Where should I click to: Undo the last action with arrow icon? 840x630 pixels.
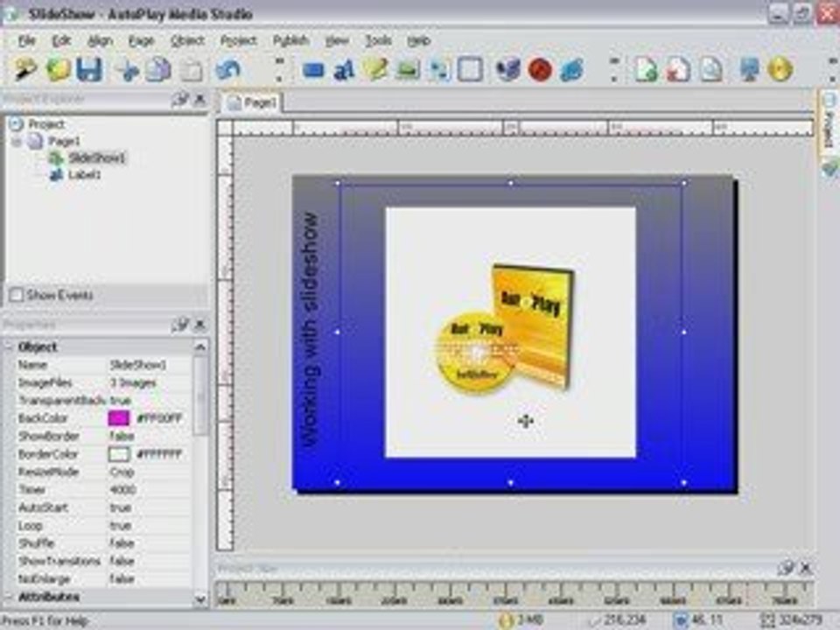(x=227, y=70)
